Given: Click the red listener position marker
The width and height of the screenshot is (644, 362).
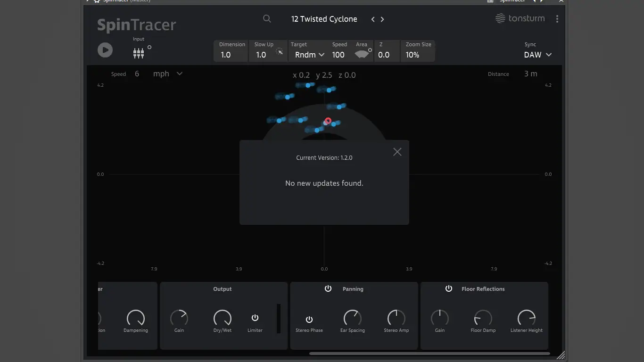Looking at the screenshot, I should point(328,121).
